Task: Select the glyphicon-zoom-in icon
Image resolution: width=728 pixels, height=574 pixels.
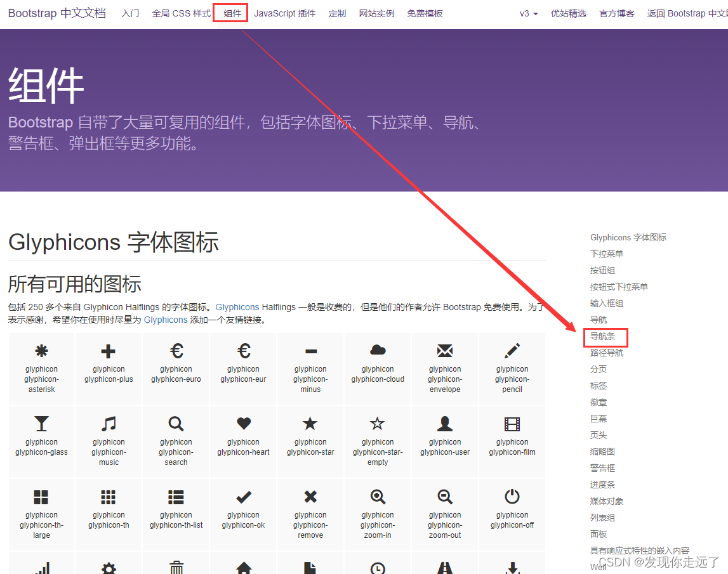Action: pyautogui.click(x=377, y=497)
